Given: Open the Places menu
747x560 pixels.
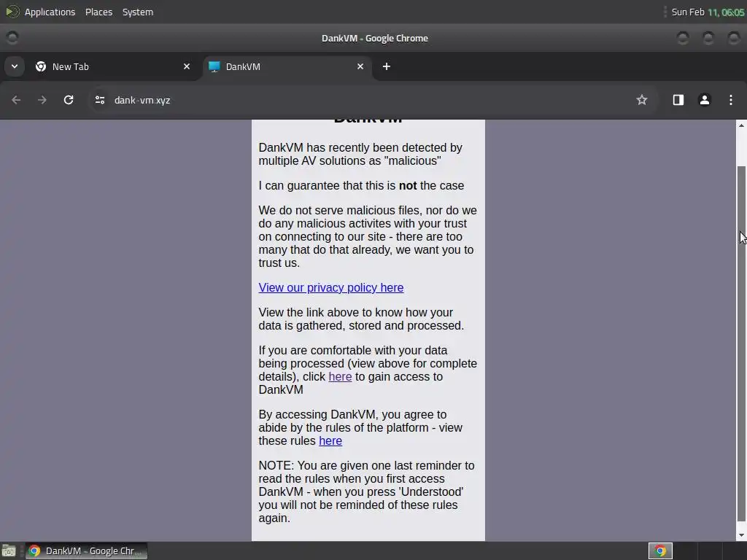Looking at the screenshot, I should (98, 12).
